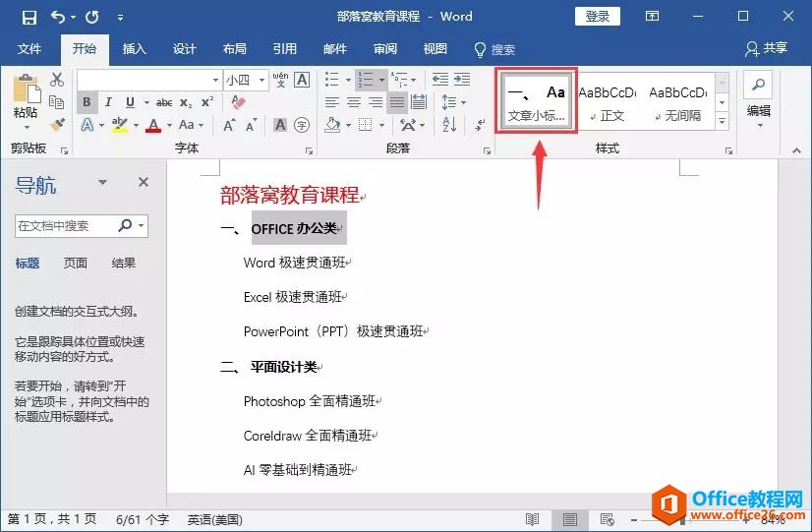The width and height of the screenshot is (812, 532).
Task: Switch to the 设计 tab
Action: [185, 49]
